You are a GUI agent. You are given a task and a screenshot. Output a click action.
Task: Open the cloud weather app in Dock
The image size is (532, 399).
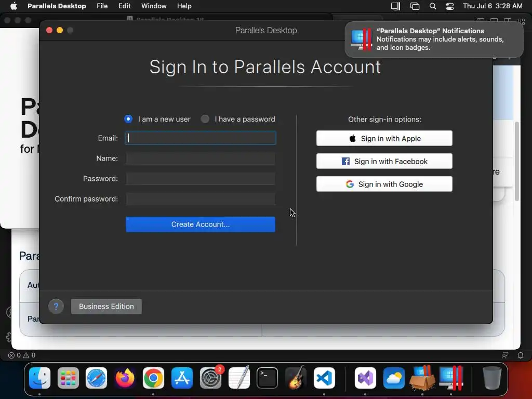(x=394, y=378)
